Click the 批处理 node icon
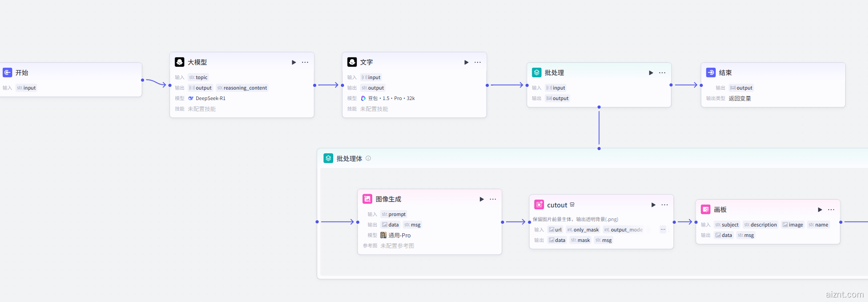 pyautogui.click(x=537, y=73)
